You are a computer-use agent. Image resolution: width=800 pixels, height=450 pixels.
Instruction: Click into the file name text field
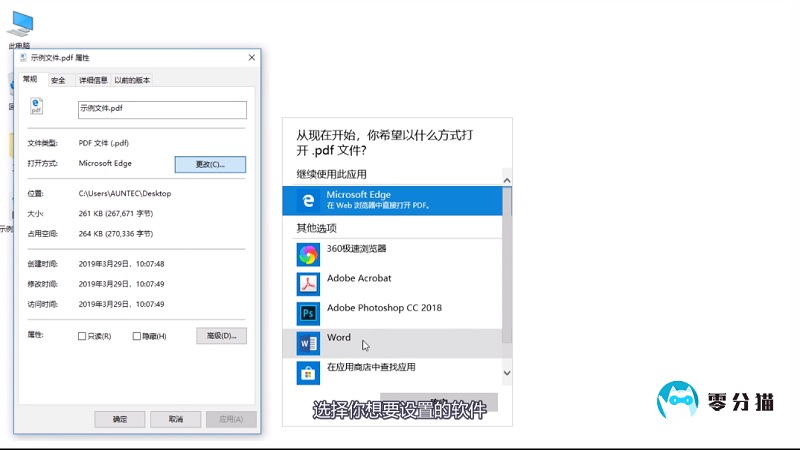pos(161,109)
